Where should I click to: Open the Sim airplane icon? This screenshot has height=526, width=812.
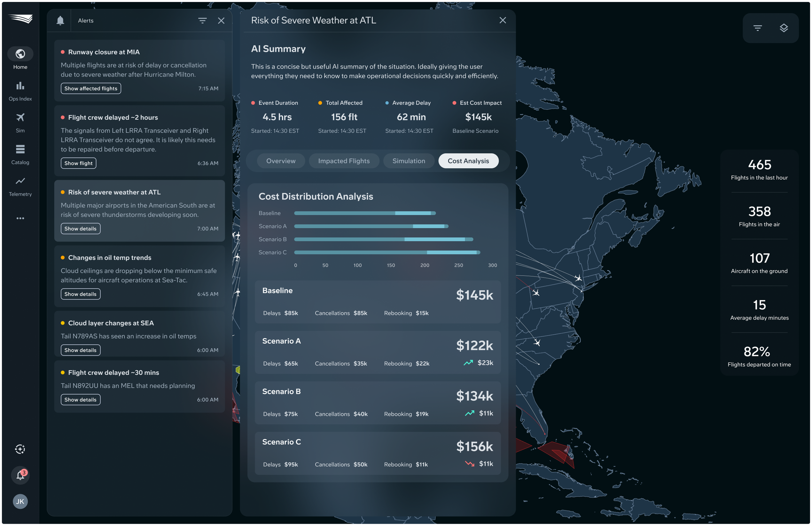20,117
